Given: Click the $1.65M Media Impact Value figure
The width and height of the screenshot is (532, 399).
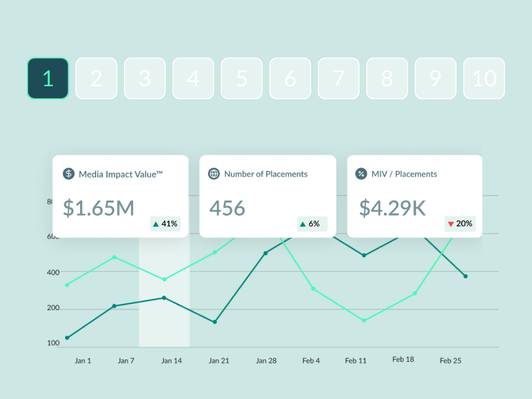Looking at the screenshot, I should click(99, 208).
